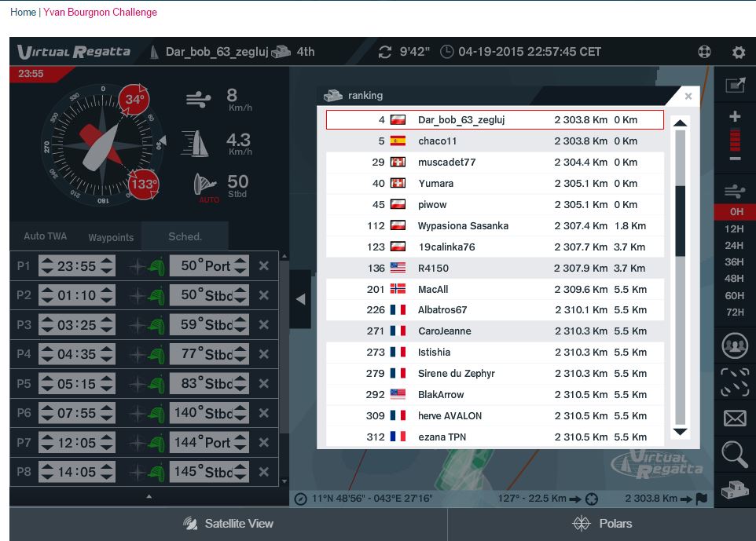Open Satellite View

pos(228,524)
